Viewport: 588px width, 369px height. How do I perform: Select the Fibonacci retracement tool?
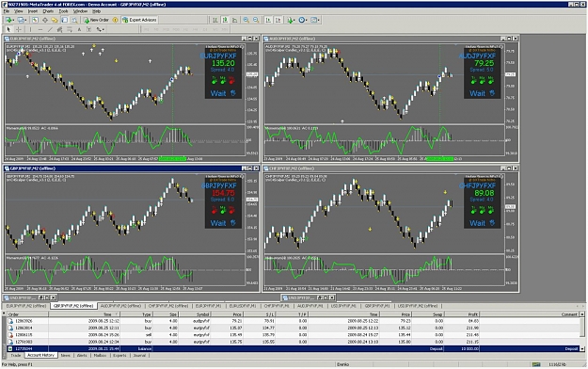click(70, 29)
